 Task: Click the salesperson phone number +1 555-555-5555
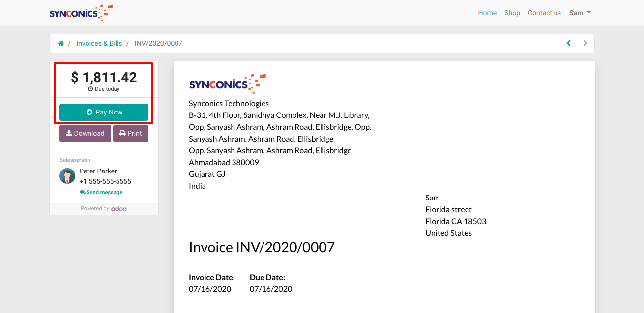point(105,181)
